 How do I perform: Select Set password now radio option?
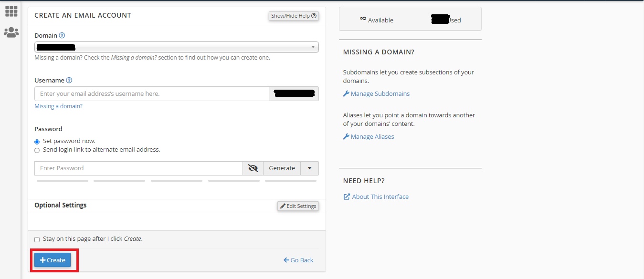pos(37,142)
